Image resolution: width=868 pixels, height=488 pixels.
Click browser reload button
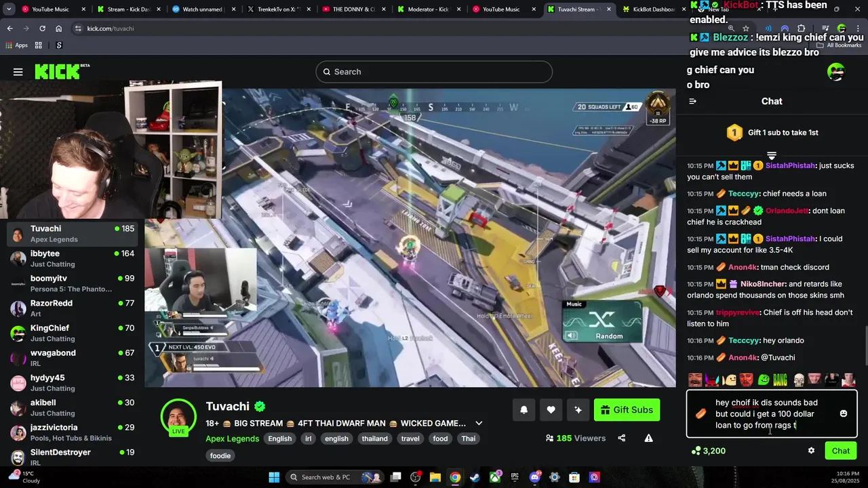(42, 28)
